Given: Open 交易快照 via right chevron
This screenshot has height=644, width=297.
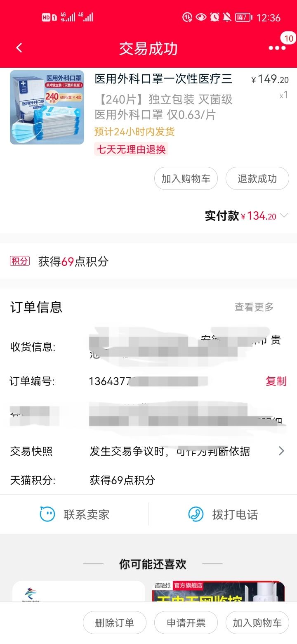Looking at the screenshot, I should [281, 451].
